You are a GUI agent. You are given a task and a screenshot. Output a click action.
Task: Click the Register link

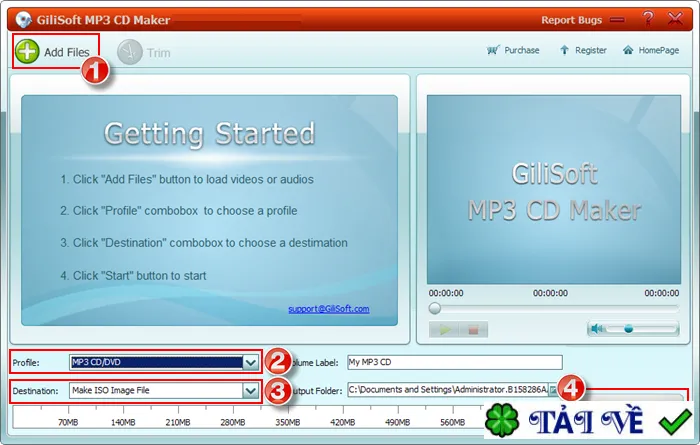(x=583, y=50)
